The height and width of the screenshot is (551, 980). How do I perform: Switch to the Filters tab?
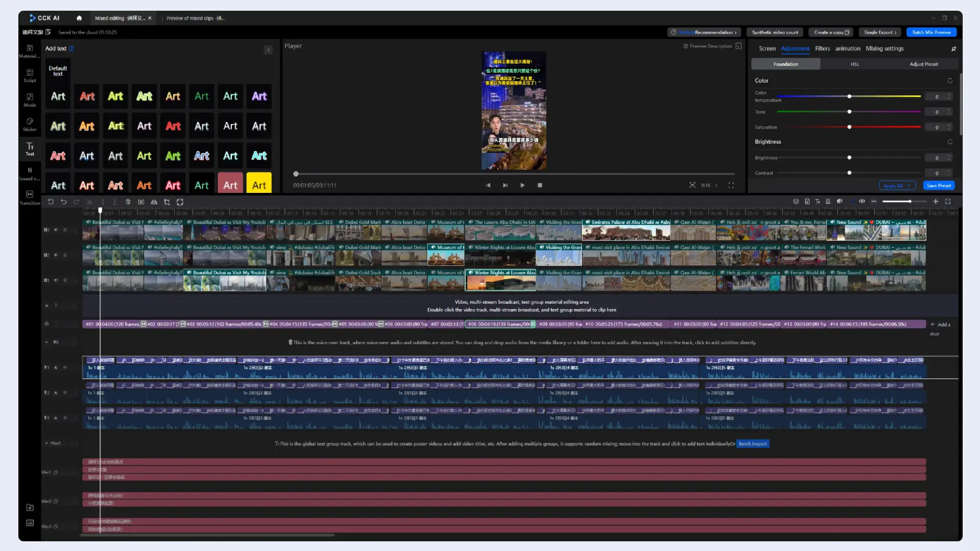[822, 48]
